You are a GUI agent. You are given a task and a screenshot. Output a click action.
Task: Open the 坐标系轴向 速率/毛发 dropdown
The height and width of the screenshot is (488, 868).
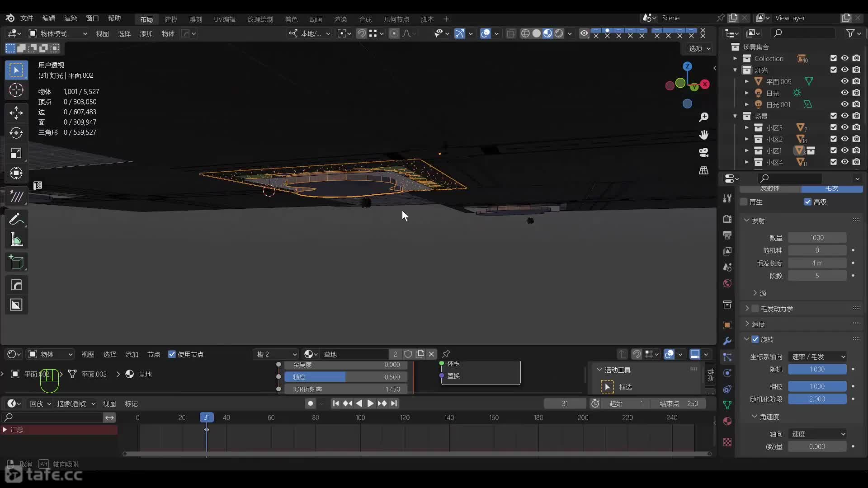(818, 357)
